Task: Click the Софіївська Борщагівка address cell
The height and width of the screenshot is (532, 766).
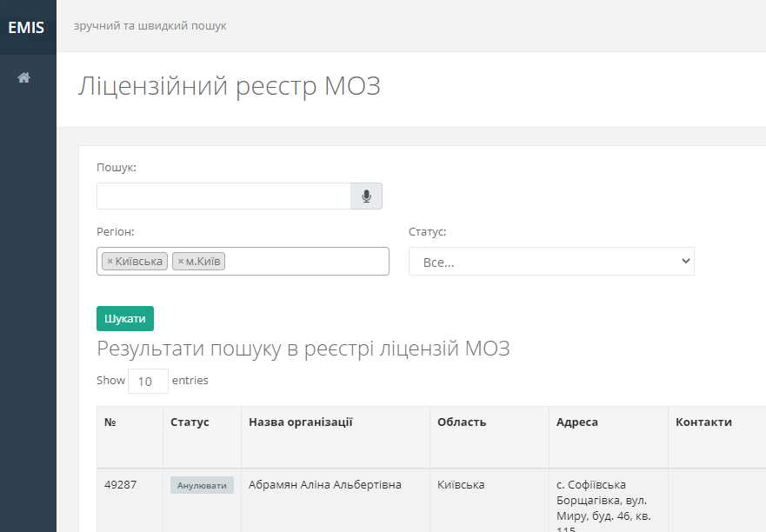Action: pyautogui.click(x=609, y=500)
